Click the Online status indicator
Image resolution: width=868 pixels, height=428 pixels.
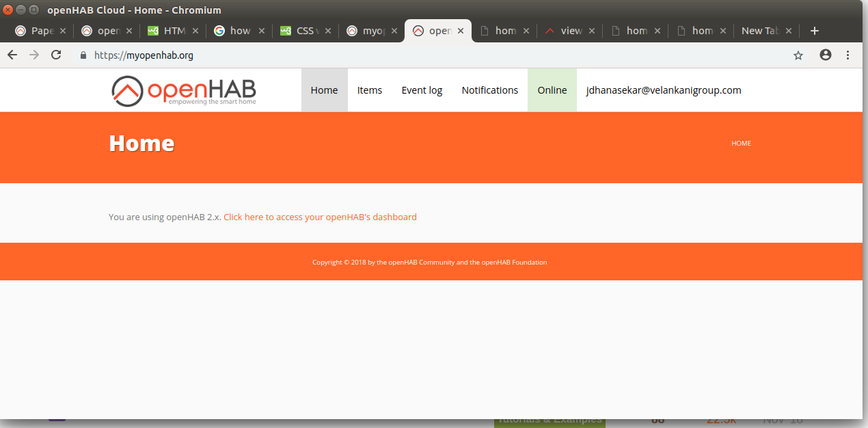click(552, 90)
